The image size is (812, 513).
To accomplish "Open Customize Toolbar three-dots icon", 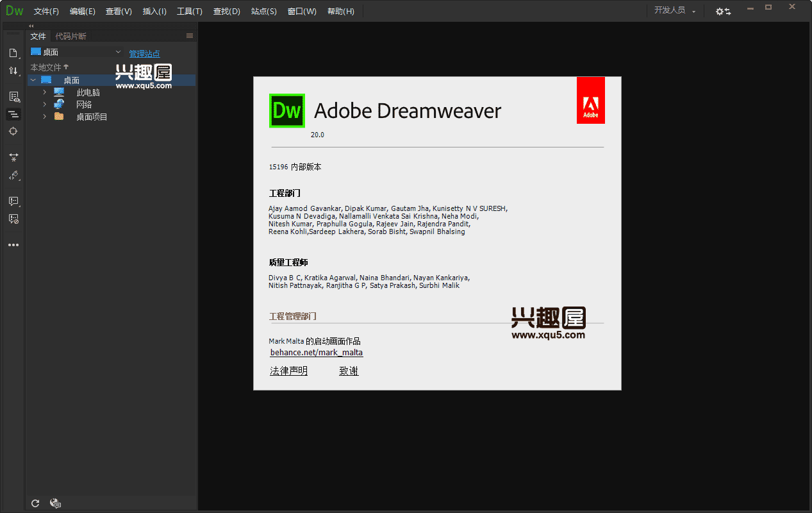I will tap(13, 245).
